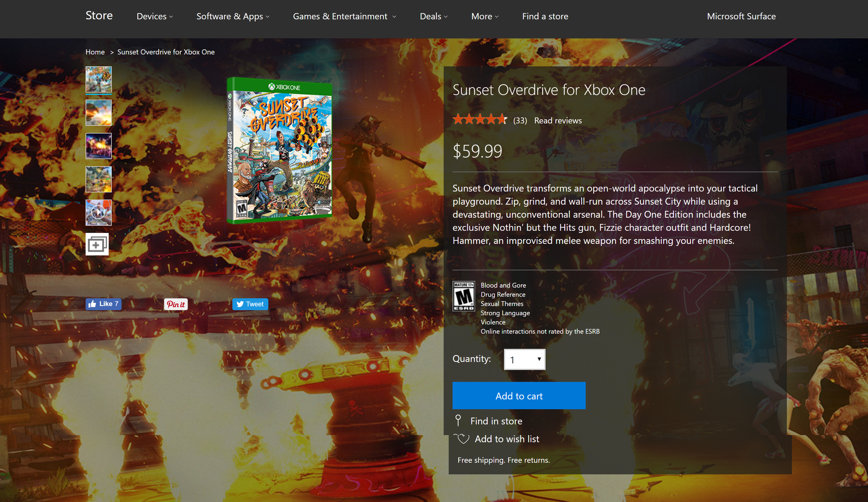Expand the Deals menu

click(434, 16)
